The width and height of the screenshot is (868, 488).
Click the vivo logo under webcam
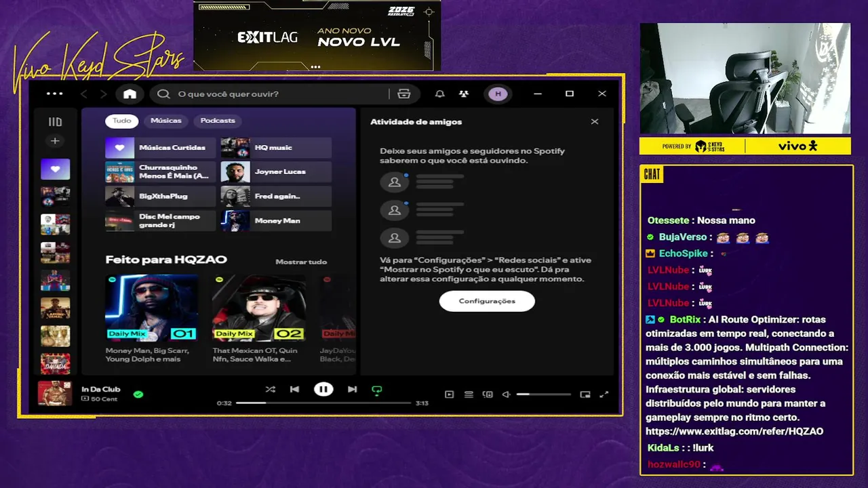point(797,146)
